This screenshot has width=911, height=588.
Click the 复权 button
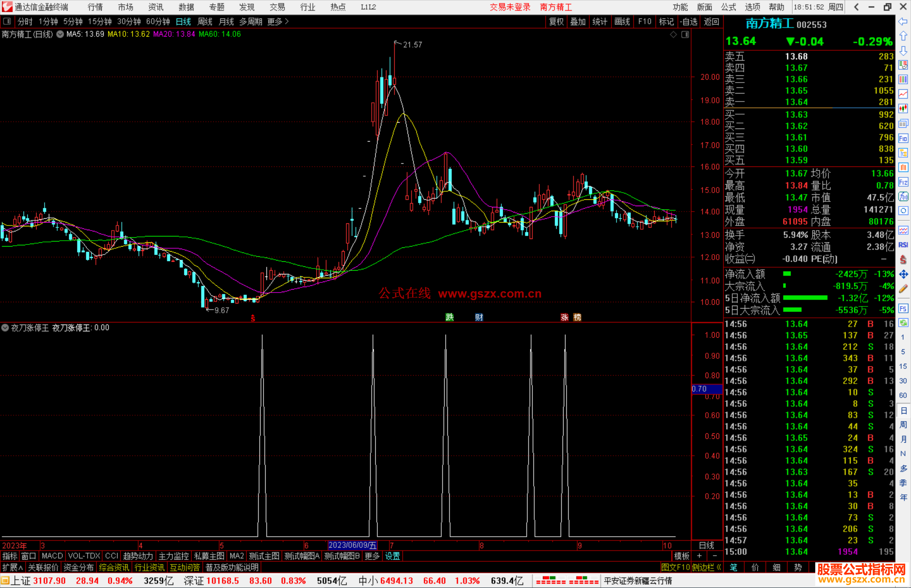[556, 21]
